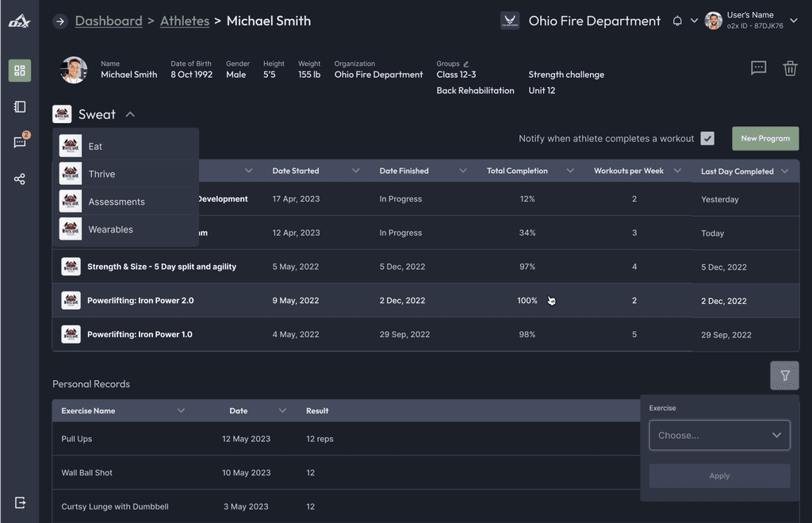
Task: Click icon of Powerlifting: Iron Power 1.0 row
Action: [x=71, y=334]
